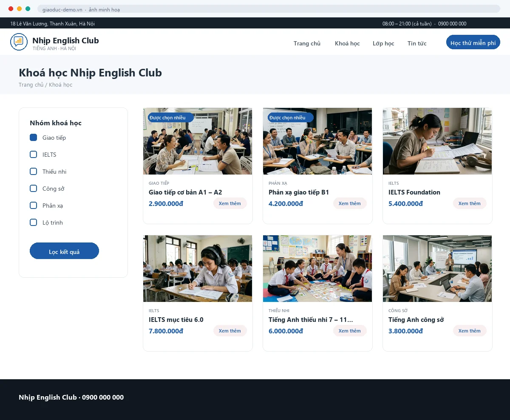Click the Nhịp English Club site name

(x=65, y=40)
